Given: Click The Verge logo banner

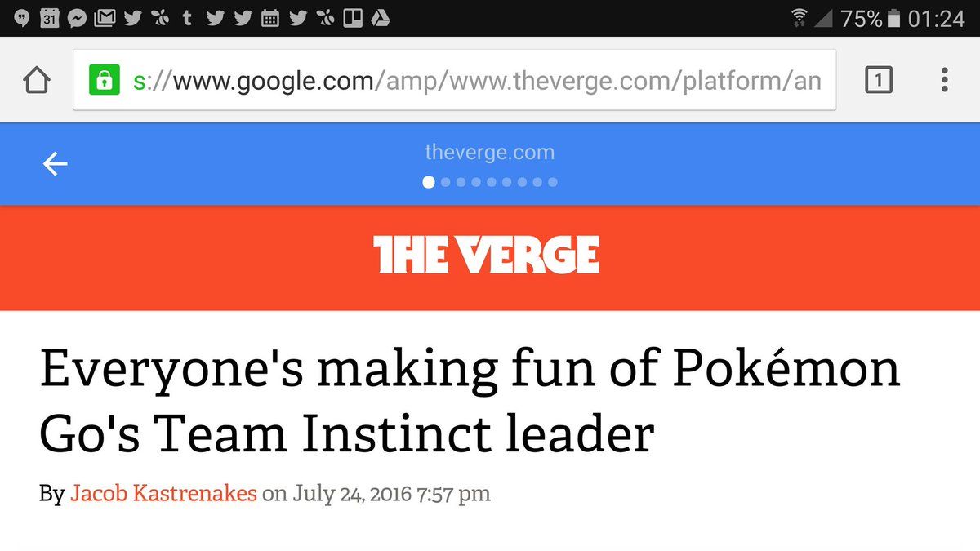Looking at the screenshot, I should [x=488, y=255].
